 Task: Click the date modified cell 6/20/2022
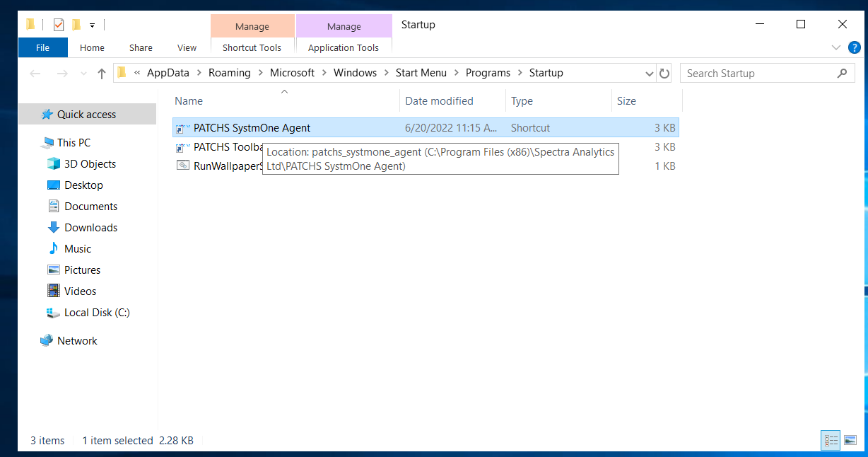coord(451,128)
